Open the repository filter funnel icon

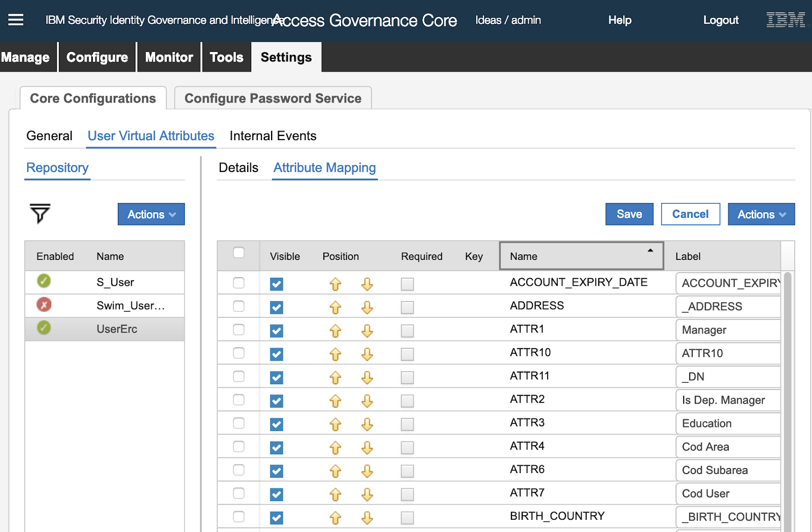click(x=40, y=214)
